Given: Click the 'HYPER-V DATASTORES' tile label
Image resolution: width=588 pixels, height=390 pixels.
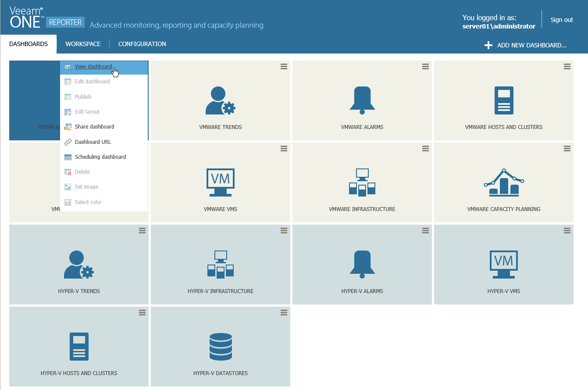Looking at the screenshot, I should click(221, 373).
